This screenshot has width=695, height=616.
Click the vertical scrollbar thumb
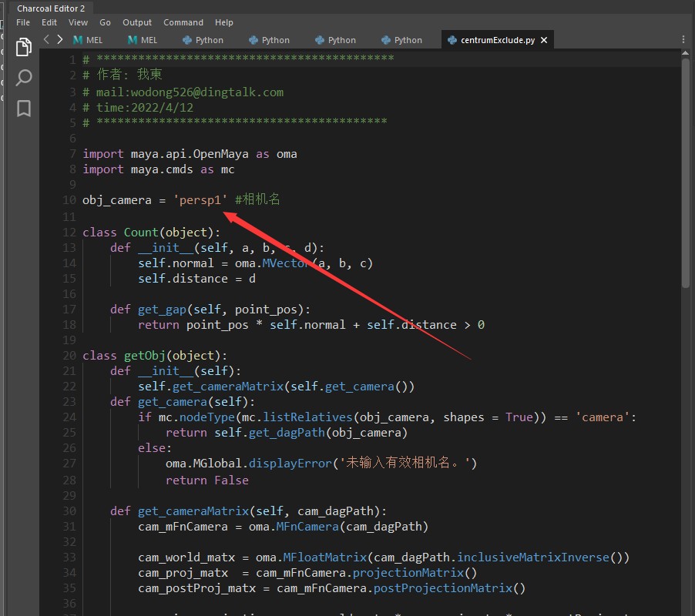point(685,173)
